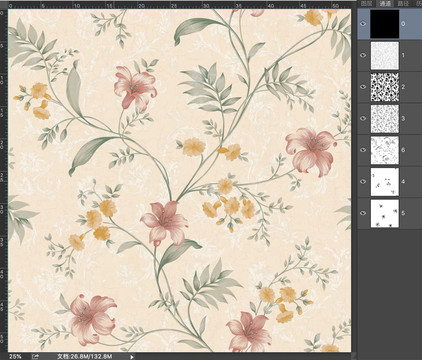Toggle visibility of channel 1
The image size is (422, 360).
point(363,55)
